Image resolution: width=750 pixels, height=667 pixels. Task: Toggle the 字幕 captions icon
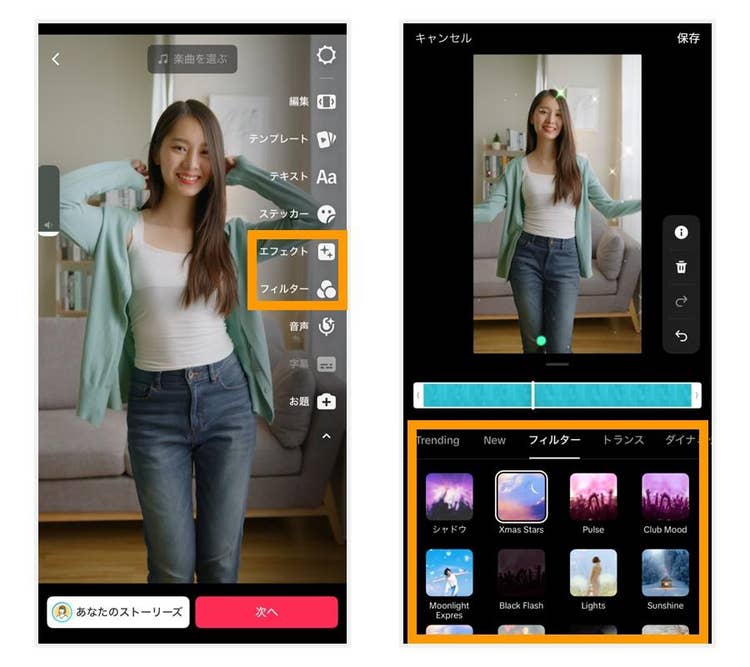(x=326, y=364)
